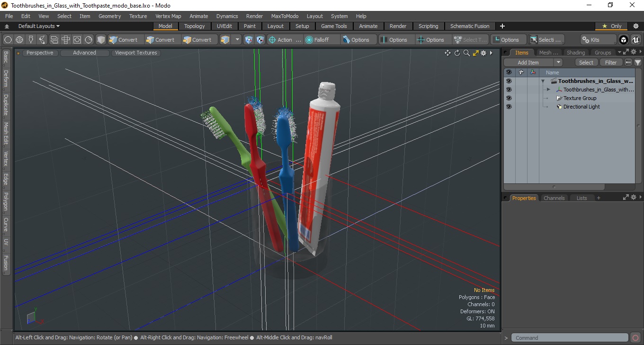Click the Items list filter funnel icon
Viewport: 644px width, 345px height.
pos(638,63)
